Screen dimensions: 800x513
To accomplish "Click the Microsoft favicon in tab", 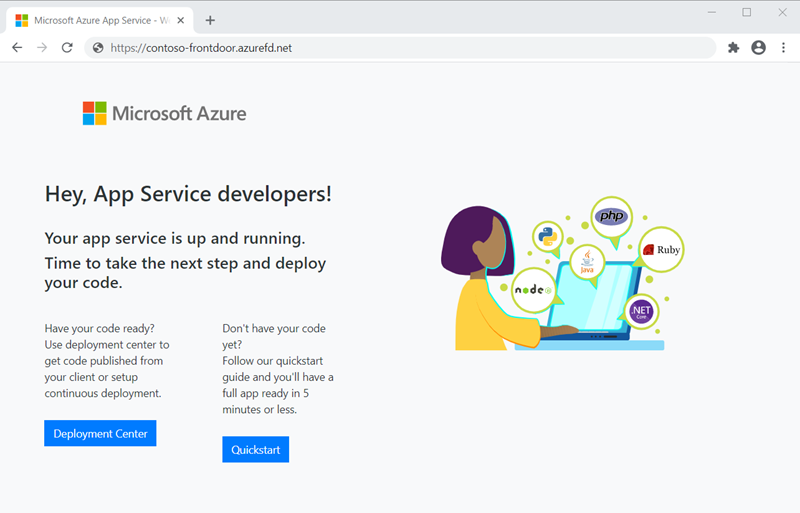I will point(22,20).
